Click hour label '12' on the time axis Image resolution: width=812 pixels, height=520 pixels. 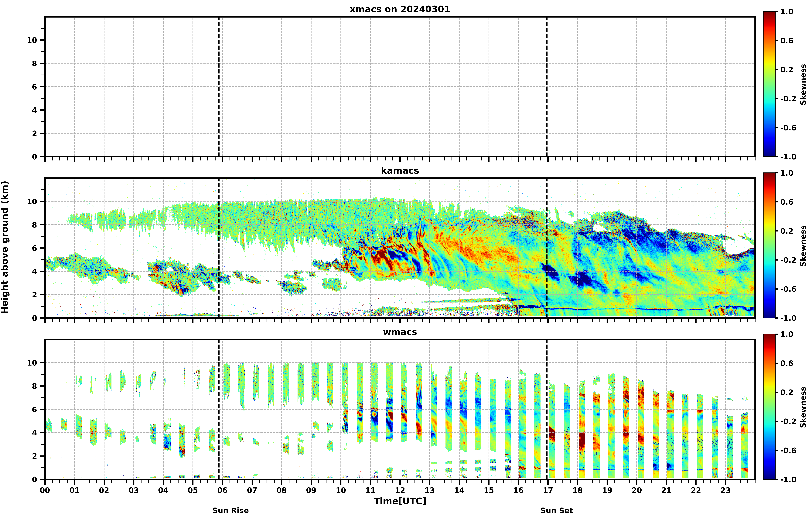[x=400, y=490]
